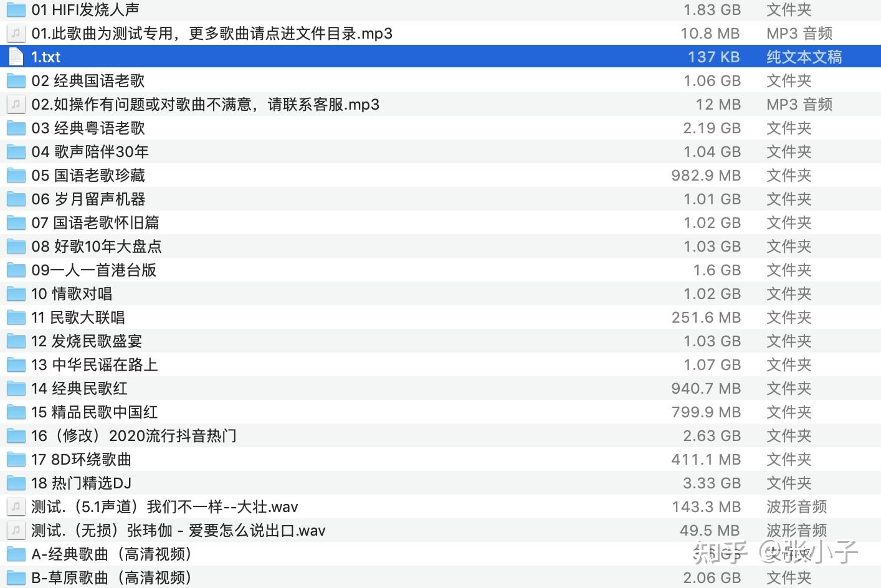Select 17 8D环绕歌曲 folder name
The height and width of the screenshot is (588, 881).
pyautogui.click(x=81, y=460)
